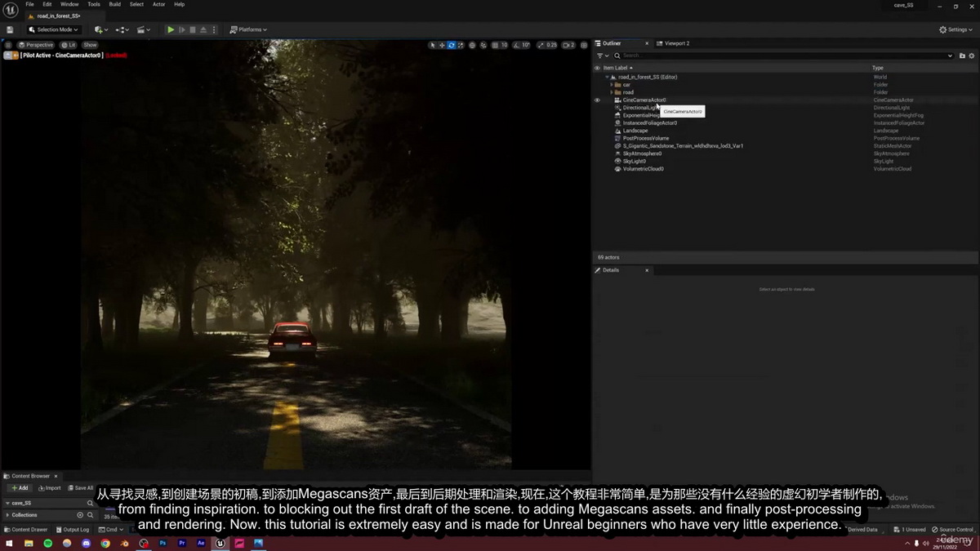Toggle visibility of CineCameraActor0
Screen dimensions: 980x551
(597, 100)
